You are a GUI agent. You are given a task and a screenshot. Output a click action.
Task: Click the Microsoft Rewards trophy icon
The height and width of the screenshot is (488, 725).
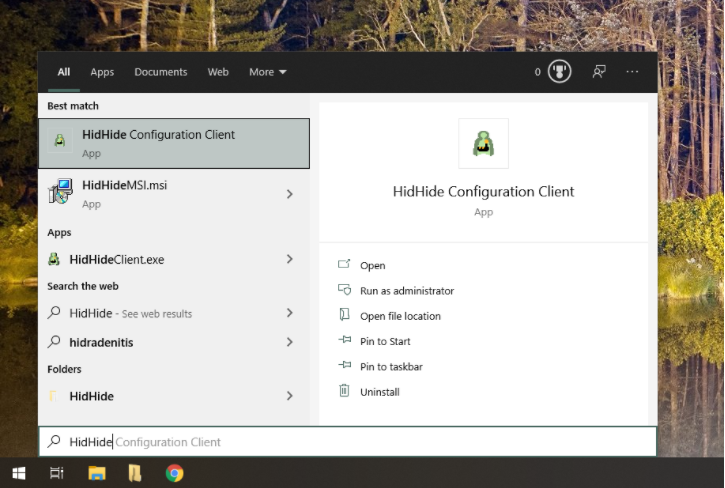click(559, 72)
